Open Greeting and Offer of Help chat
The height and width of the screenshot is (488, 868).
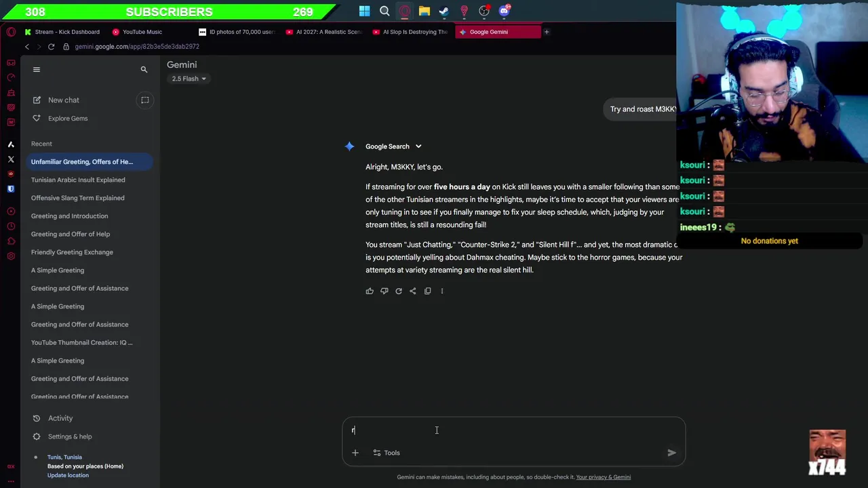coord(70,235)
